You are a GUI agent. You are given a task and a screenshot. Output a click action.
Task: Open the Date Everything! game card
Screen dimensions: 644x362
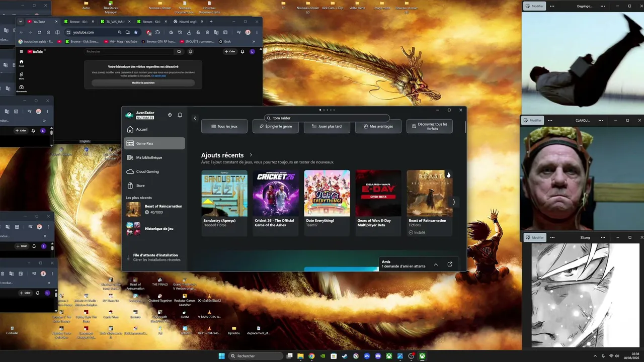[327, 203]
